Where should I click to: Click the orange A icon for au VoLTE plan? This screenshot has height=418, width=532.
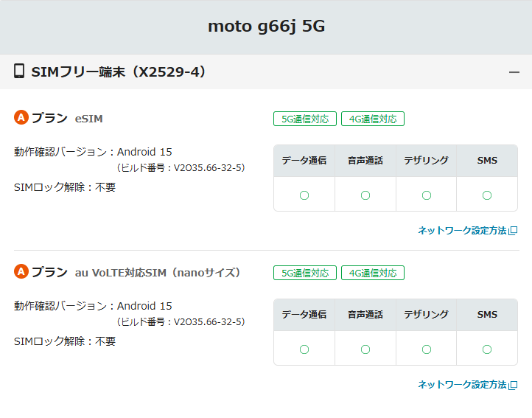coord(21,272)
